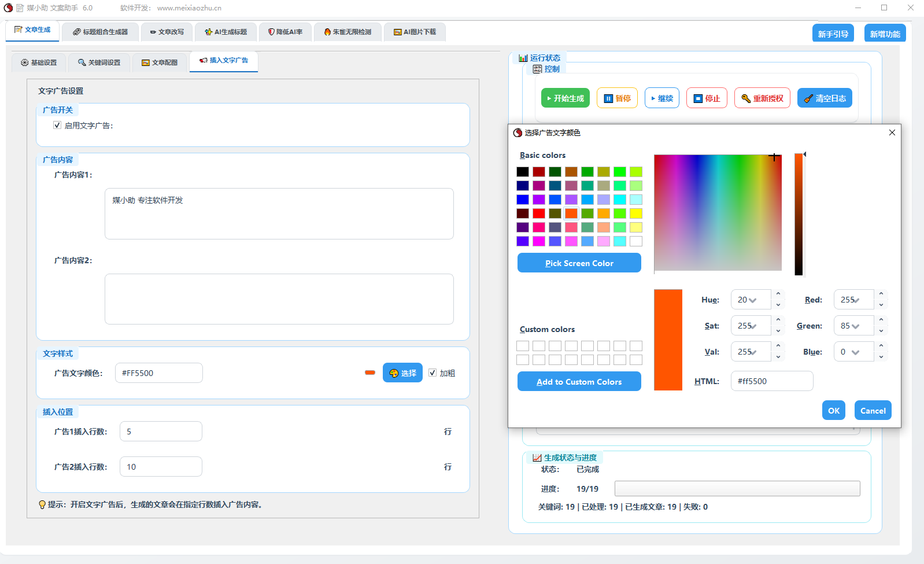Viewport: 924px width, 564px height.
Task: Decrease the Red value with down arrow
Action: click(881, 305)
